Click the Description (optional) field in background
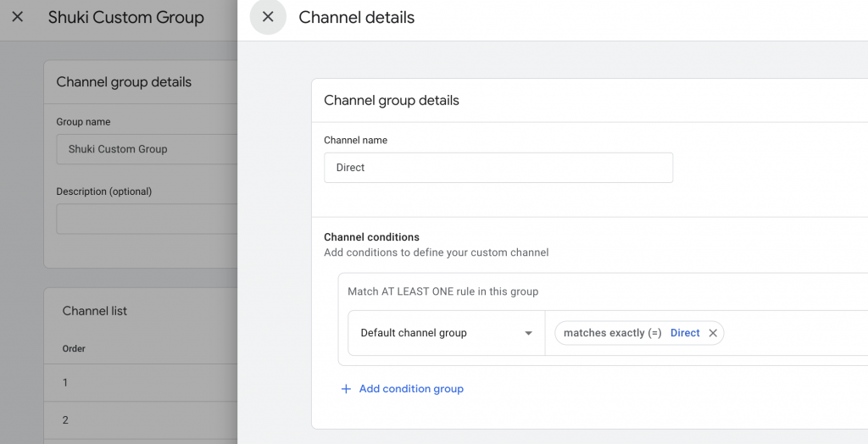Screen dimensions: 868x444 pyautogui.click(x=147, y=219)
